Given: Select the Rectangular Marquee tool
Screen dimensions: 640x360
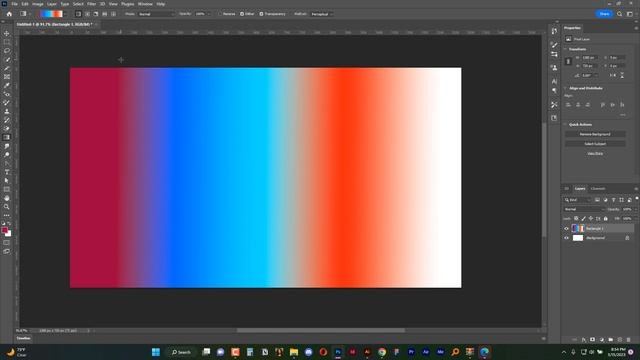Looking at the screenshot, I should click(x=7, y=42).
